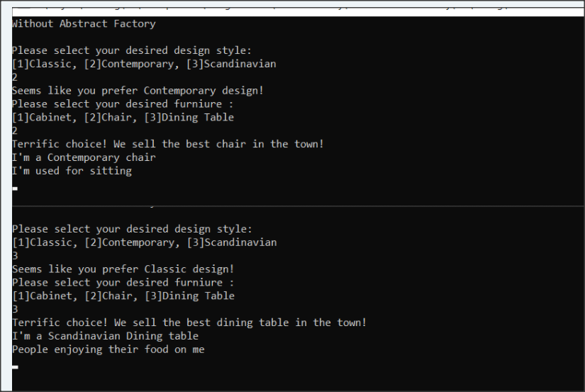Click 'Seems like you prefer Classic design!' line
Image resolution: width=585 pixels, height=392 pixels.
coord(123,269)
